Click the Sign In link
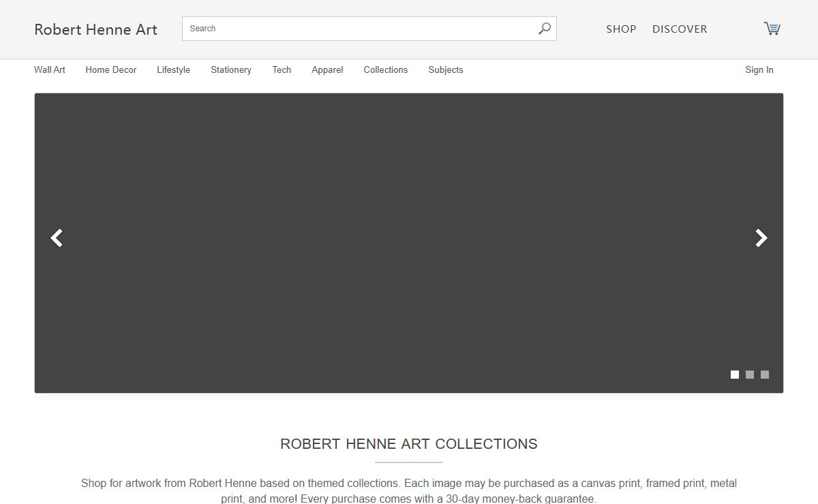 pos(759,69)
